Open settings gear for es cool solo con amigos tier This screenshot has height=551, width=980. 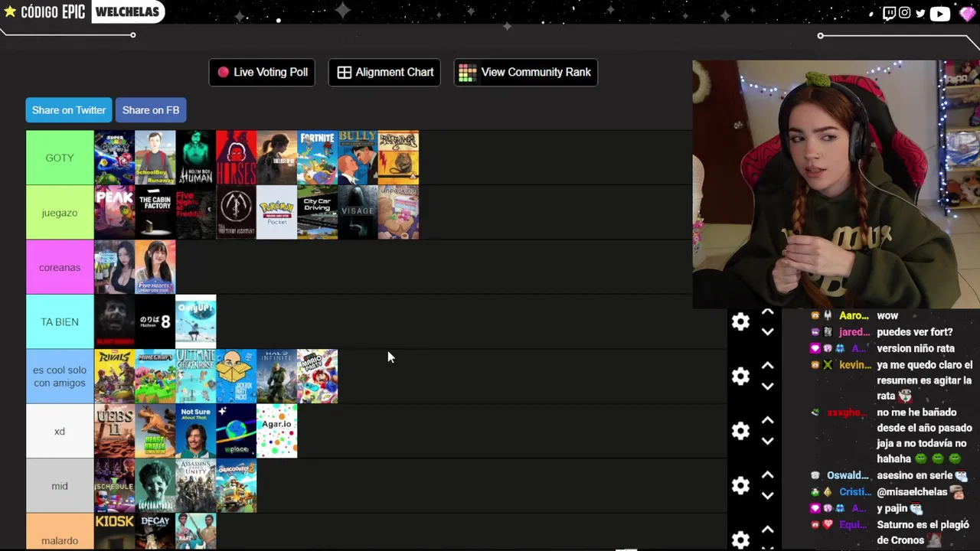(x=740, y=377)
